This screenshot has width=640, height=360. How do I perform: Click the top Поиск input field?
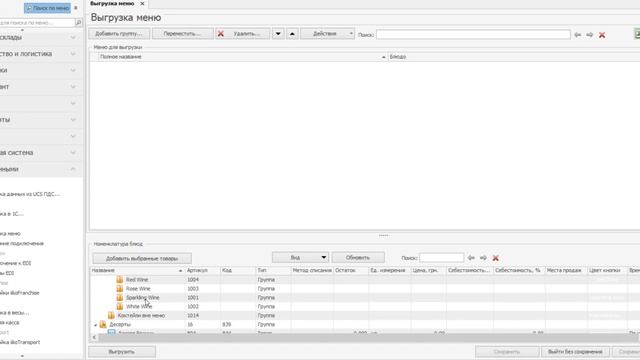pos(473,35)
